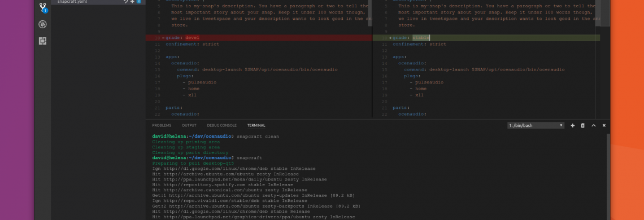Discard changes for snapcraft.yaml
The height and width of the screenshot is (220, 644).
click(x=125, y=2)
